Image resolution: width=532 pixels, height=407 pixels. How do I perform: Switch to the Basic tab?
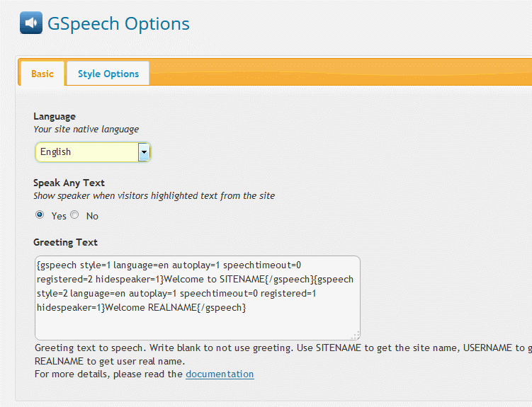(43, 74)
